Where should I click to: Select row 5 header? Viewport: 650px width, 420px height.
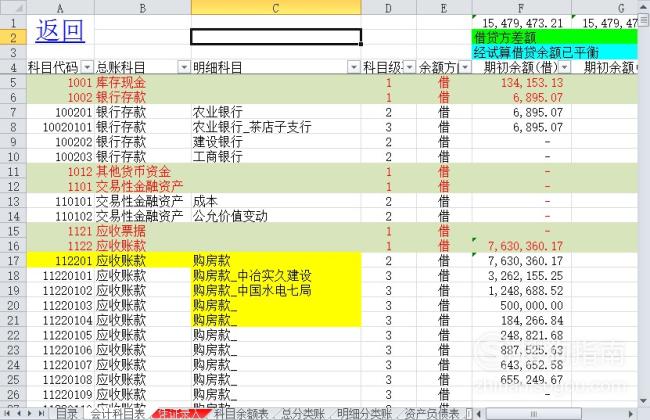click(13, 83)
